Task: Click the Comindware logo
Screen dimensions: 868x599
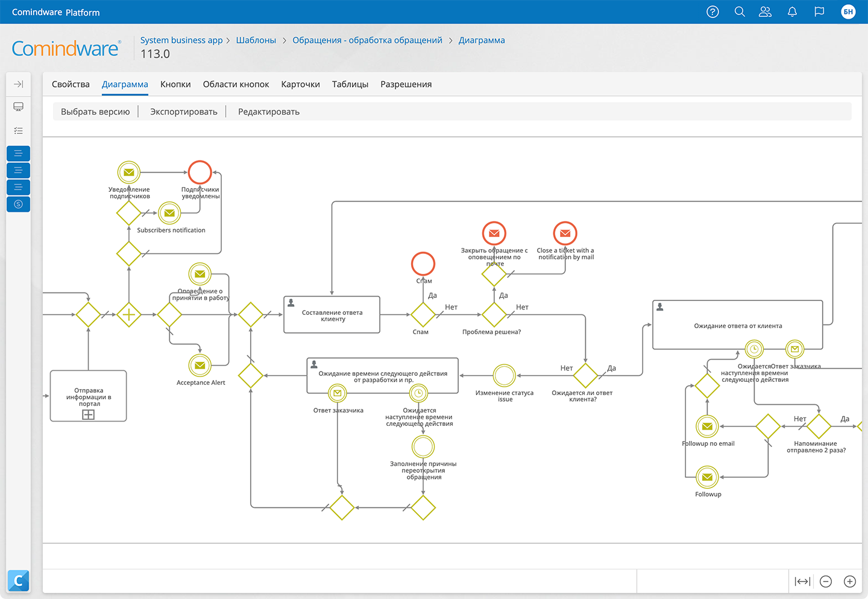Action: pyautogui.click(x=66, y=48)
